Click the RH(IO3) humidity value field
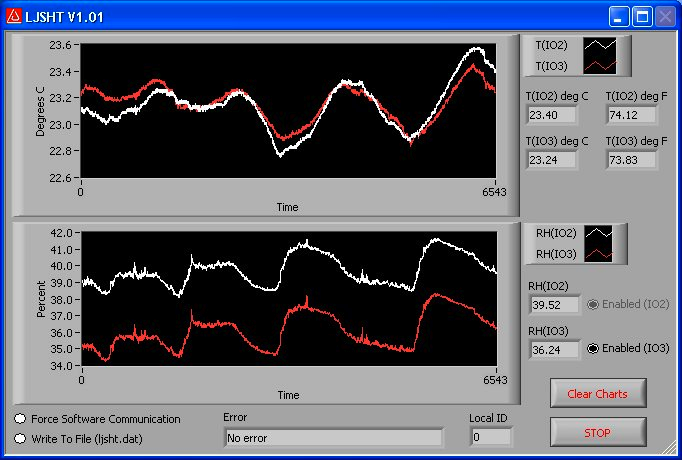Image resolution: width=682 pixels, height=460 pixels. coord(553,350)
